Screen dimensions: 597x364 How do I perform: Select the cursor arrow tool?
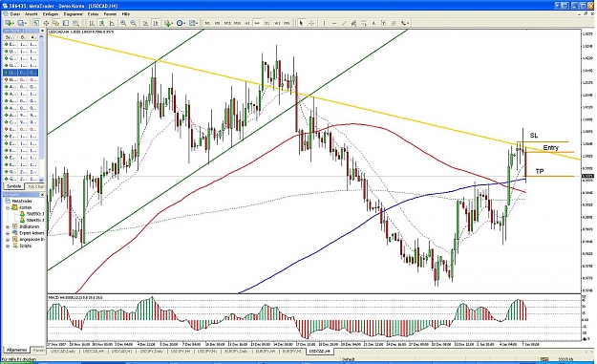click(301, 23)
